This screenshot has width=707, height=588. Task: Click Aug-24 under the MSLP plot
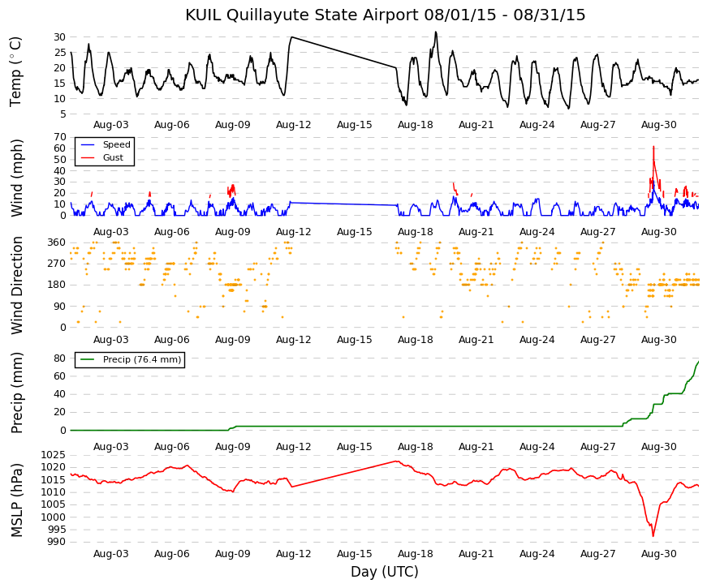[x=537, y=554]
